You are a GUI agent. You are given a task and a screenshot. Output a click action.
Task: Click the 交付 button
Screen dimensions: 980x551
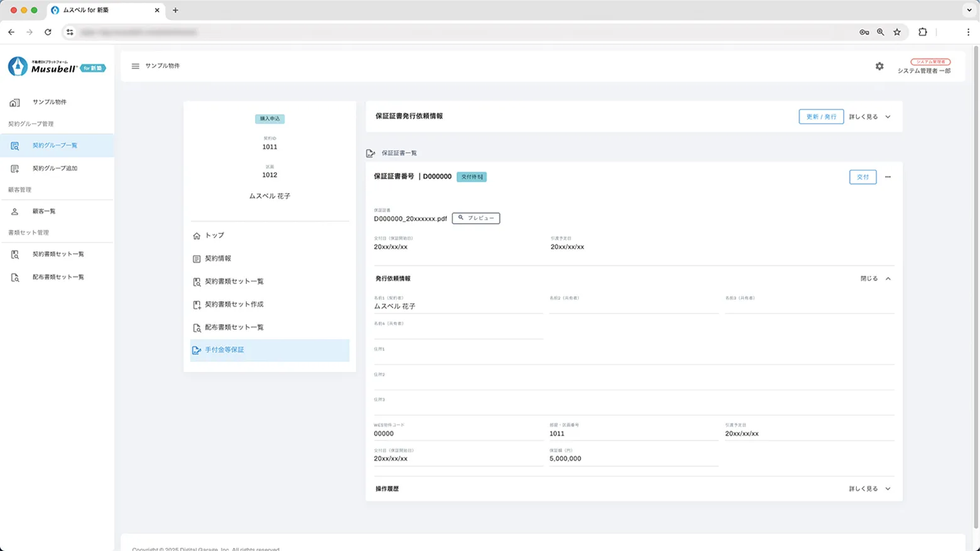[x=863, y=177]
